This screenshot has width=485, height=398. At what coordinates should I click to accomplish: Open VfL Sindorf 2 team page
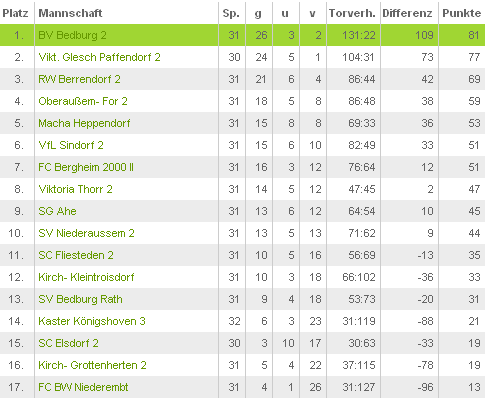[71, 145]
